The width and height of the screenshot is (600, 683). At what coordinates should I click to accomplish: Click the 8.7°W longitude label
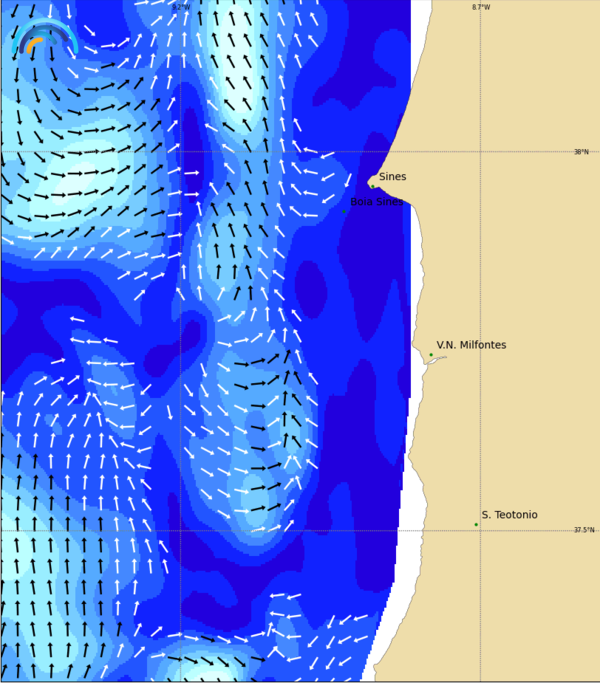(x=481, y=7)
